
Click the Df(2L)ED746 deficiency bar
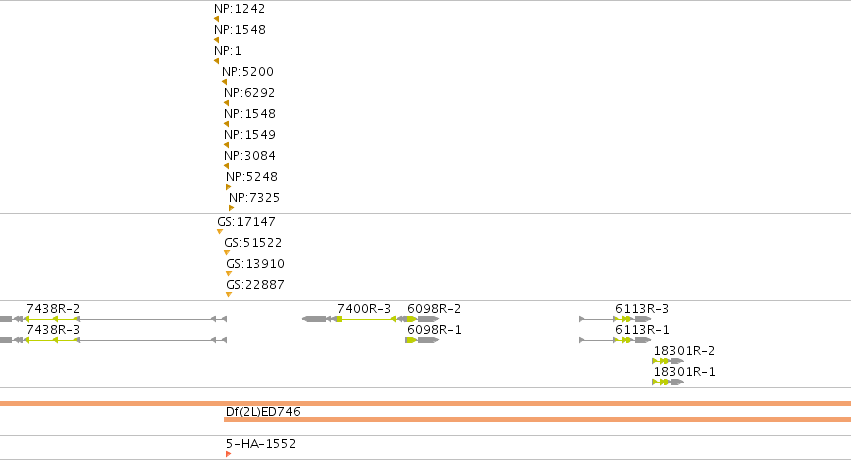pos(537,419)
